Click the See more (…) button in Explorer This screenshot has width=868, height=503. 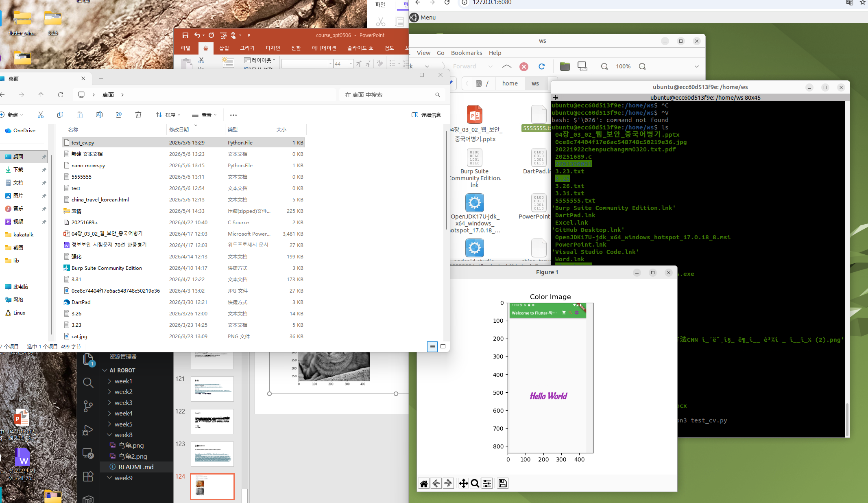click(233, 115)
